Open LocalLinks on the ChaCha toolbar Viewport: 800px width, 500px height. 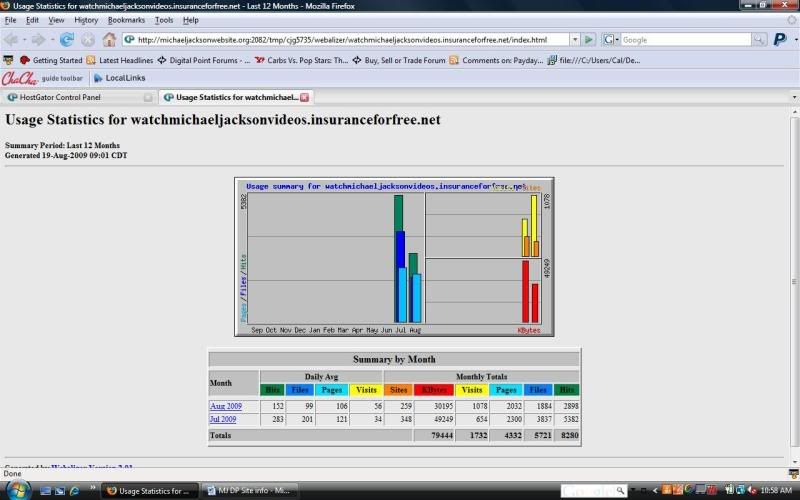click(120, 78)
